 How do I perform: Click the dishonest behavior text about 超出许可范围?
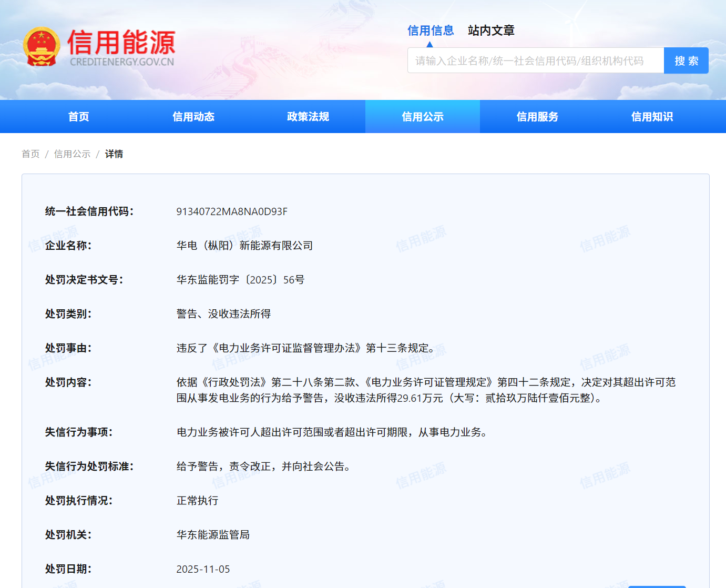(x=332, y=432)
